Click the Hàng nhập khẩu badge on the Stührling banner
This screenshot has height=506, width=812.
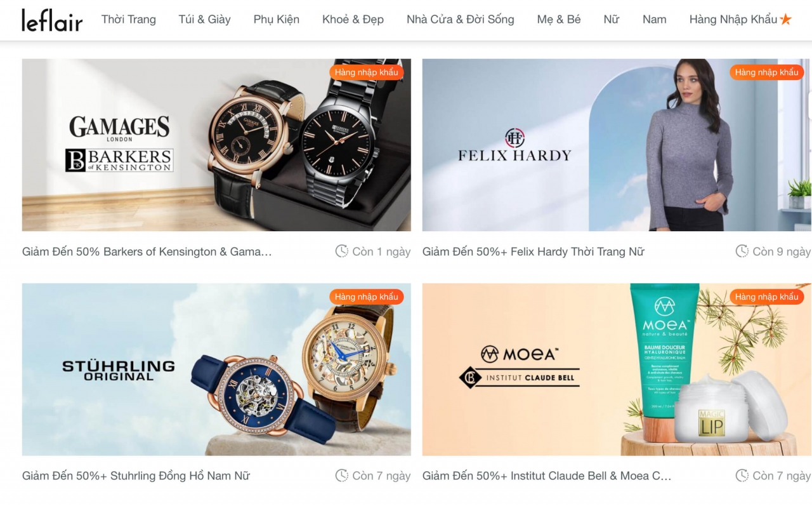pyautogui.click(x=367, y=296)
